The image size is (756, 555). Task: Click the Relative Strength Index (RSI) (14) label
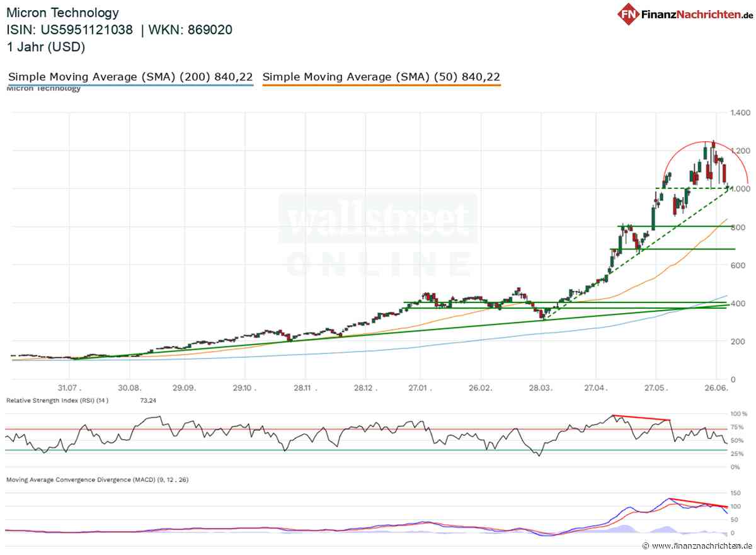pyautogui.click(x=56, y=401)
